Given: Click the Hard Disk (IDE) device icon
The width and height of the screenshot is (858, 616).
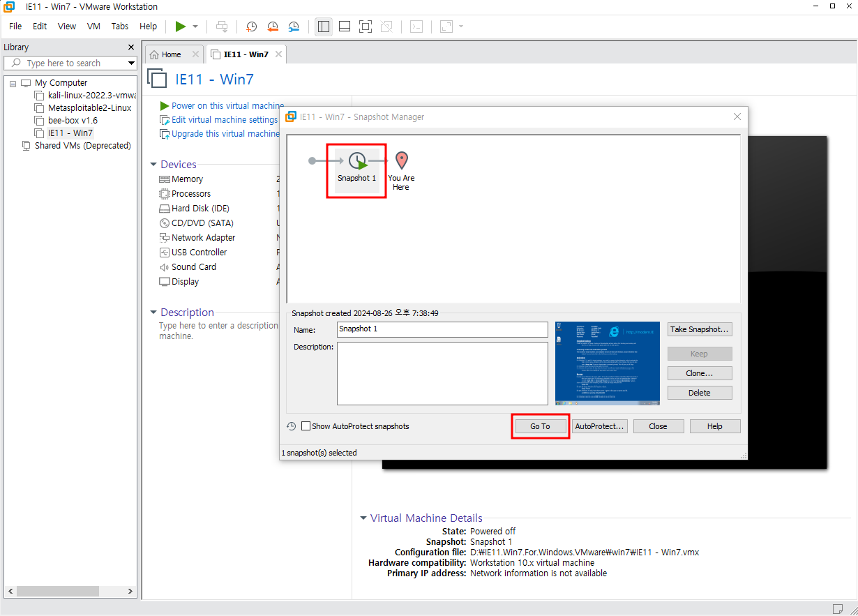Looking at the screenshot, I should pos(165,209).
